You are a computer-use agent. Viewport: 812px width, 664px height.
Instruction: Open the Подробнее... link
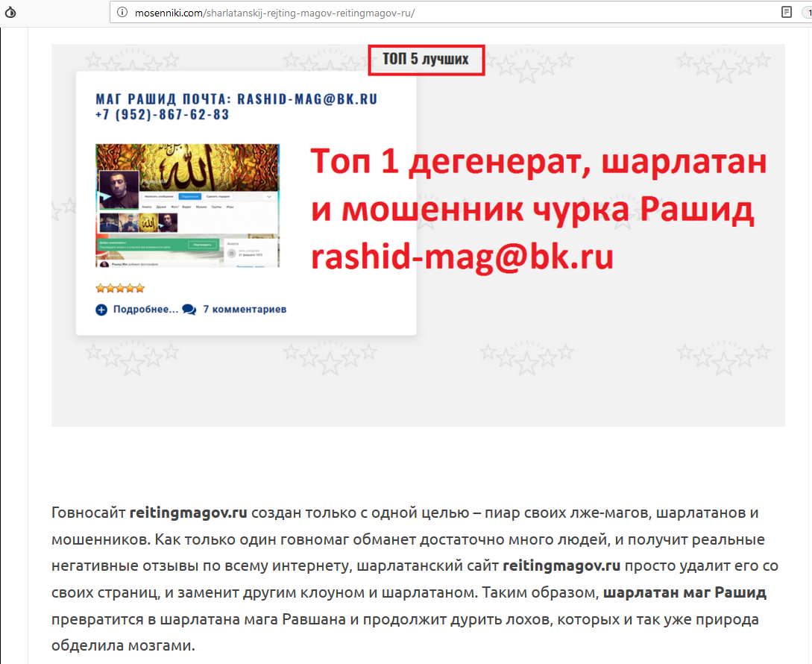coord(145,310)
